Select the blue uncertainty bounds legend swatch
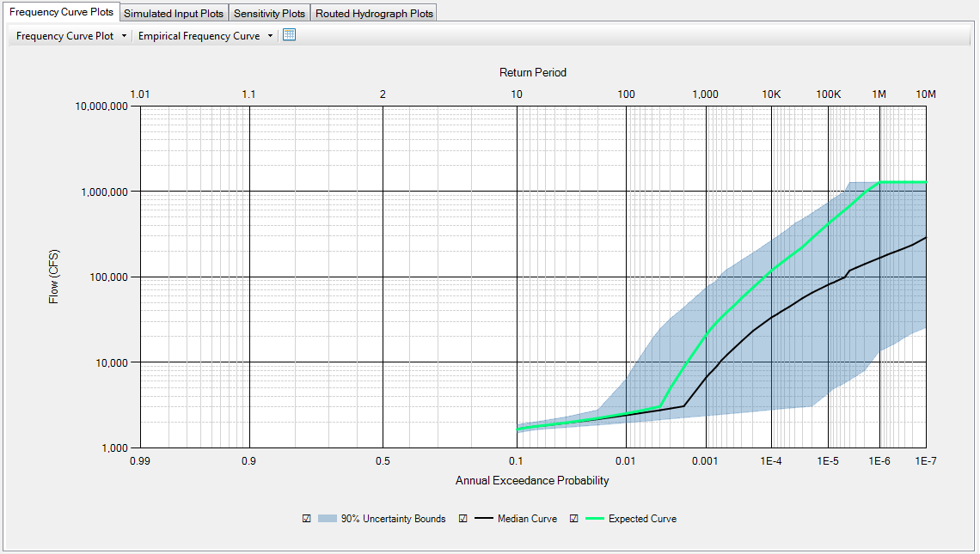The image size is (980, 554). pos(329,518)
